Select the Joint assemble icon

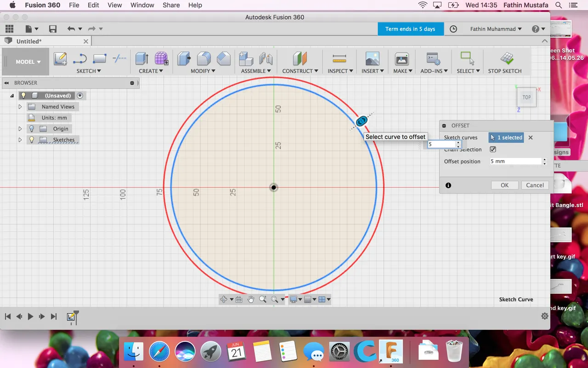[x=266, y=58]
